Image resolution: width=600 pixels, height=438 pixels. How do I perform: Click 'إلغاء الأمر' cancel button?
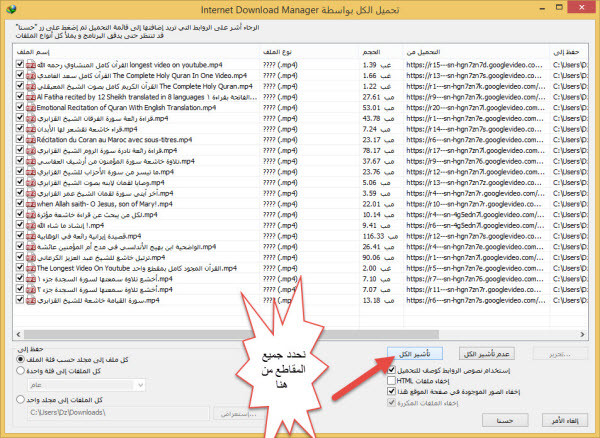(565, 420)
